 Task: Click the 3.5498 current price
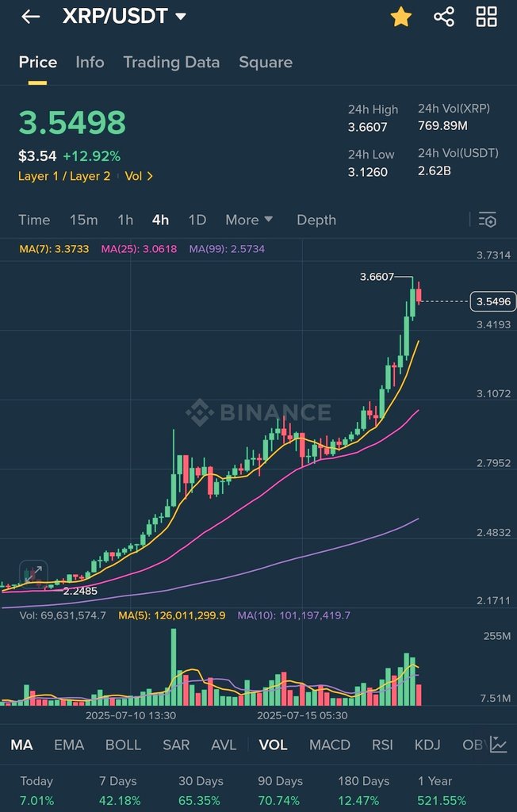click(x=72, y=123)
